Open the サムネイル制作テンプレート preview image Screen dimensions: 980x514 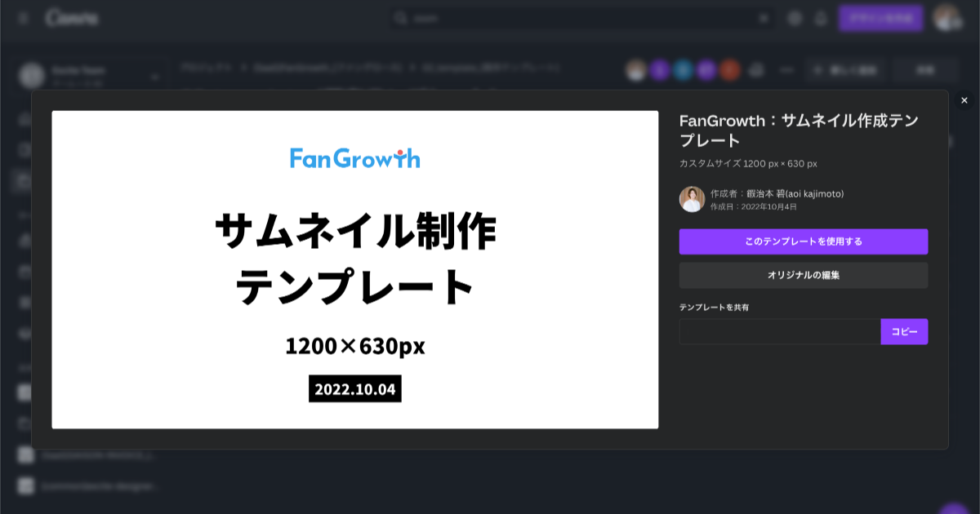pyautogui.click(x=355, y=269)
